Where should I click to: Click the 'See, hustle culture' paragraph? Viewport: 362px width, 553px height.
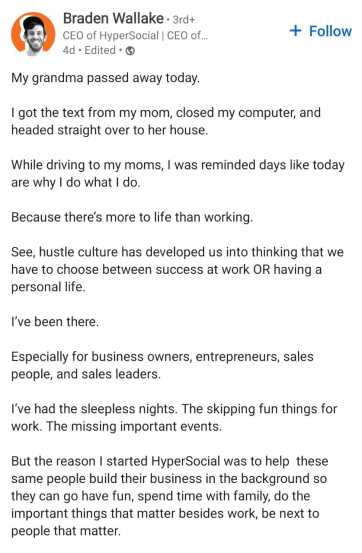(x=177, y=269)
